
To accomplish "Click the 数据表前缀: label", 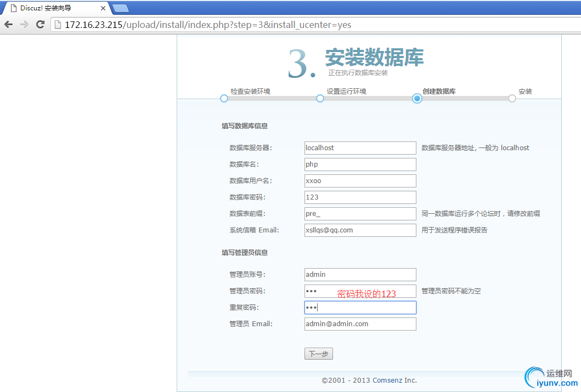I will pos(247,214).
